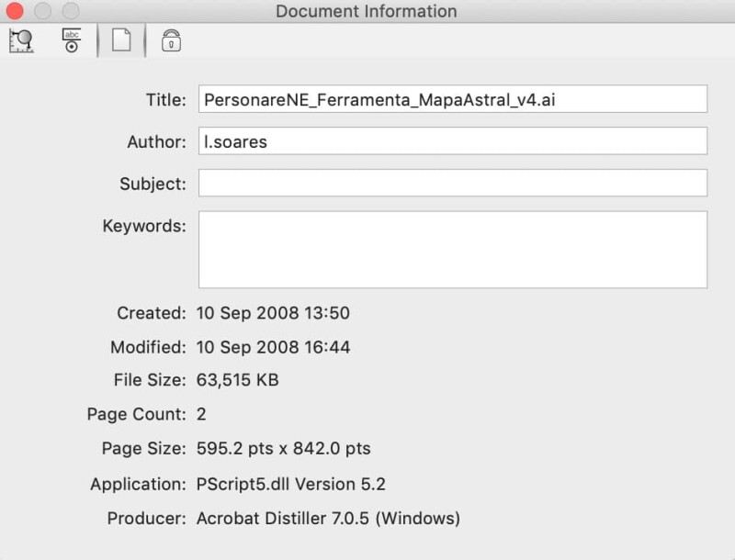Click the grayed-out minimize window button
The height and width of the screenshot is (560, 735).
click(x=42, y=12)
